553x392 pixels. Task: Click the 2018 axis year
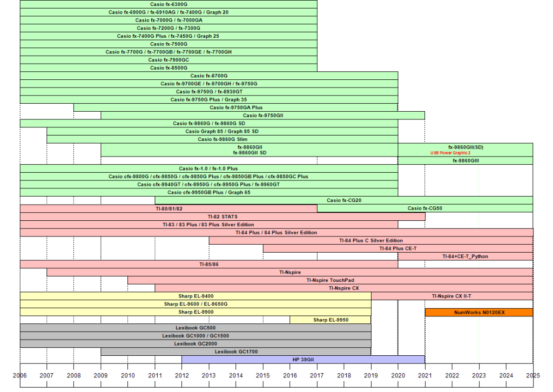(x=344, y=375)
